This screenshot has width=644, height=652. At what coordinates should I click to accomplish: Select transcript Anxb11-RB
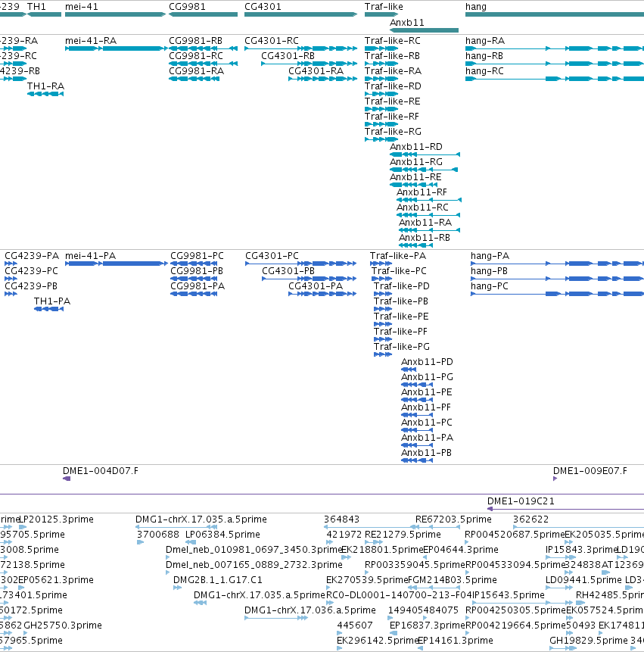coord(416,245)
